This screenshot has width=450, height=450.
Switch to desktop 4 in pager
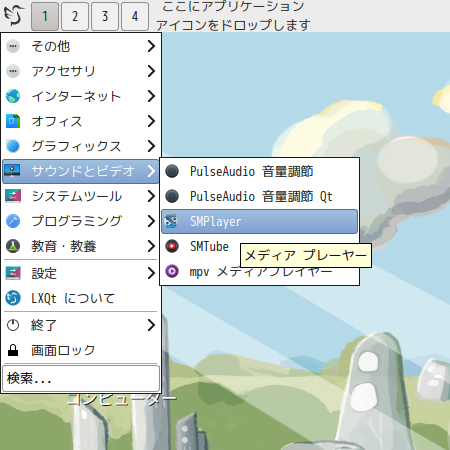(x=135, y=16)
